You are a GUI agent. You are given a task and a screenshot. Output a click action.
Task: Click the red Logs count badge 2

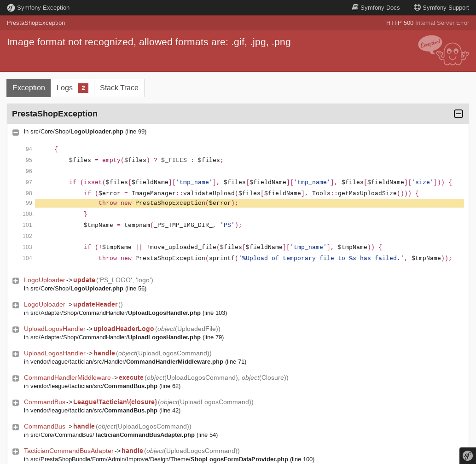[83, 88]
